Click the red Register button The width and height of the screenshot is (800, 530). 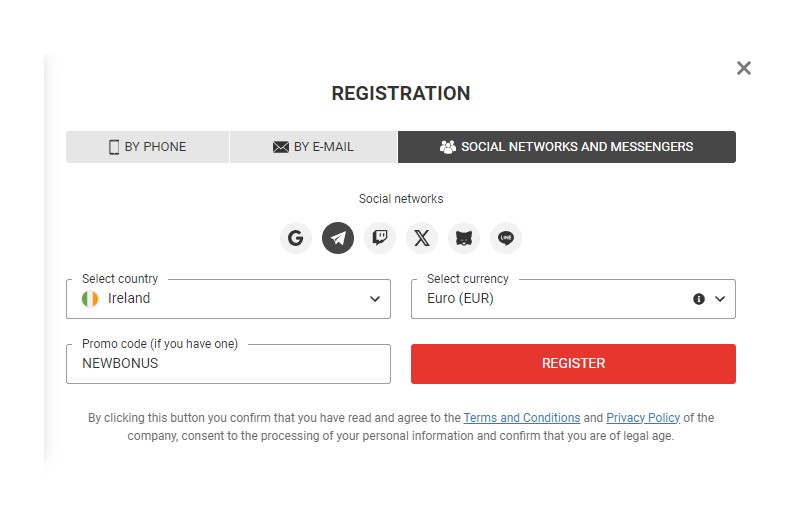[x=573, y=364]
